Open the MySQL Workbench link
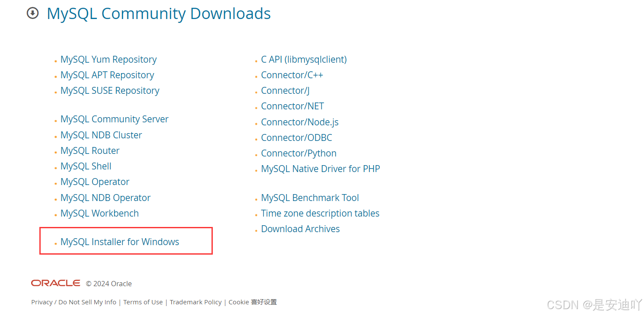This screenshot has height=316, width=644. click(x=99, y=214)
